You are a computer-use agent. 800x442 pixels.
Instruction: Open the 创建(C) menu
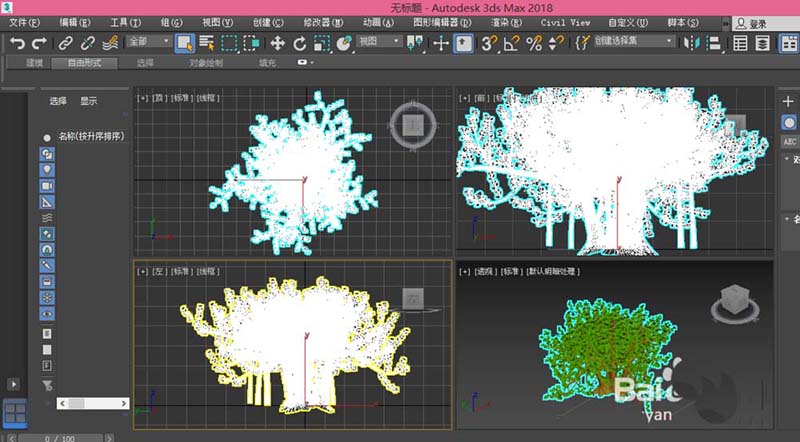(x=268, y=22)
